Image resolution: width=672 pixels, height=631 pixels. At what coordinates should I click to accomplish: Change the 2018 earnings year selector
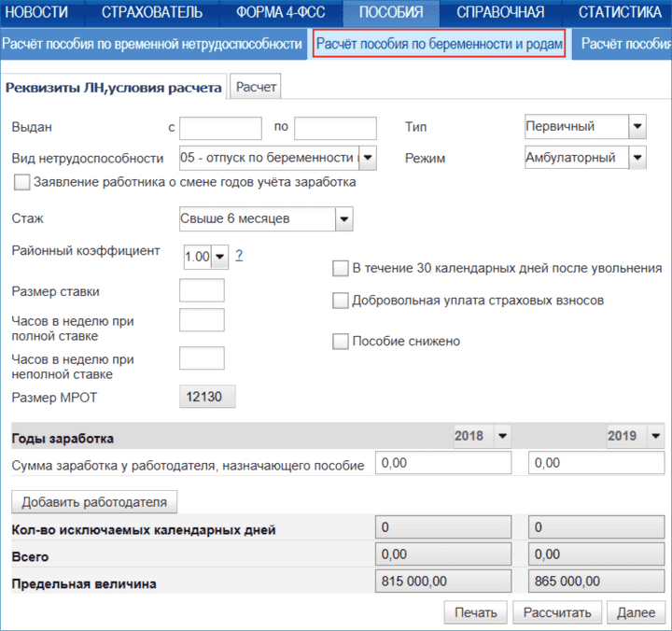coord(503,435)
